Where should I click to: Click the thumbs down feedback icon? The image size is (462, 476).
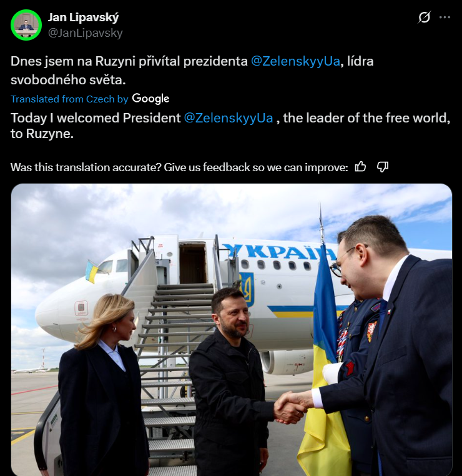tap(383, 167)
